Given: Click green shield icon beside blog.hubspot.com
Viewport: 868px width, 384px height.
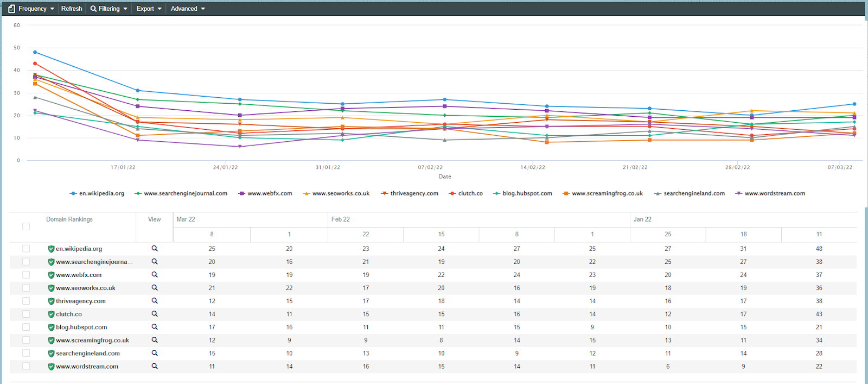Looking at the screenshot, I should [51, 327].
